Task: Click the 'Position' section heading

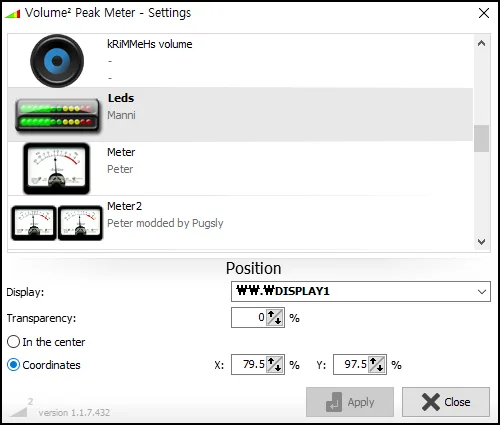Action: coord(254,268)
